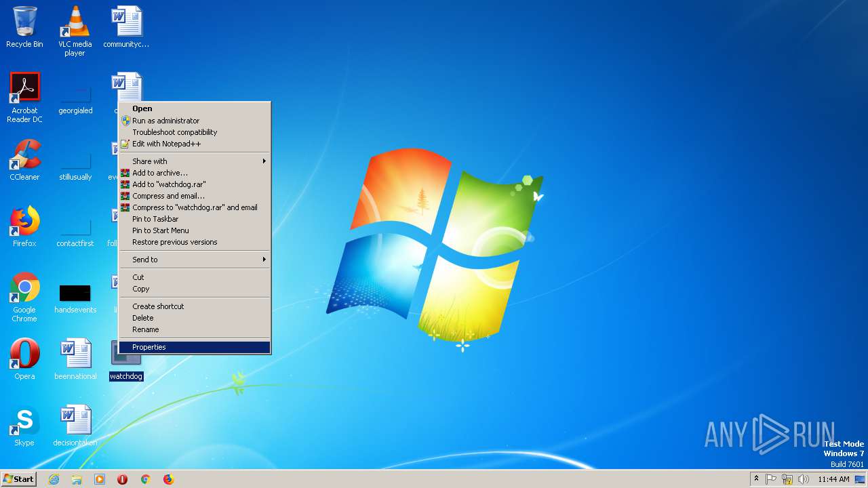
Task: Select the Opera desktop shortcut
Action: (x=24, y=359)
